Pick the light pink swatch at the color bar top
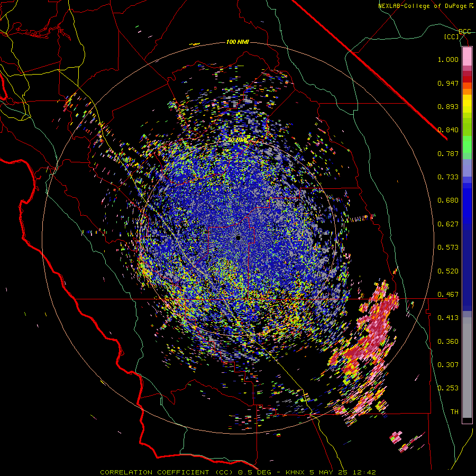 point(467,56)
